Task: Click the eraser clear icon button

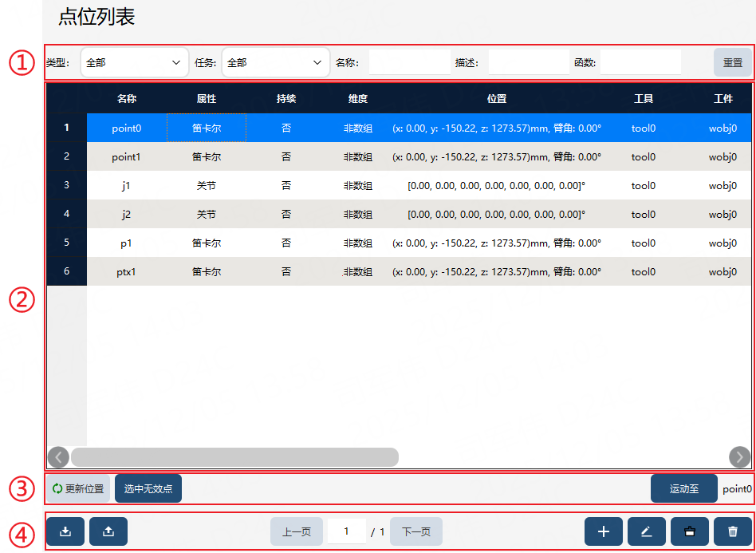Action: click(690, 531)
